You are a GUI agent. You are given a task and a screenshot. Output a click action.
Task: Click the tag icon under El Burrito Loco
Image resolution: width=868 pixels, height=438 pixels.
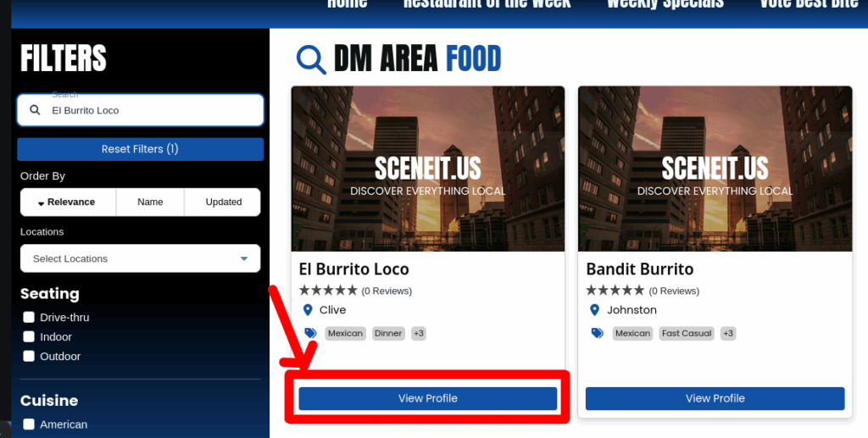point(310,333)
